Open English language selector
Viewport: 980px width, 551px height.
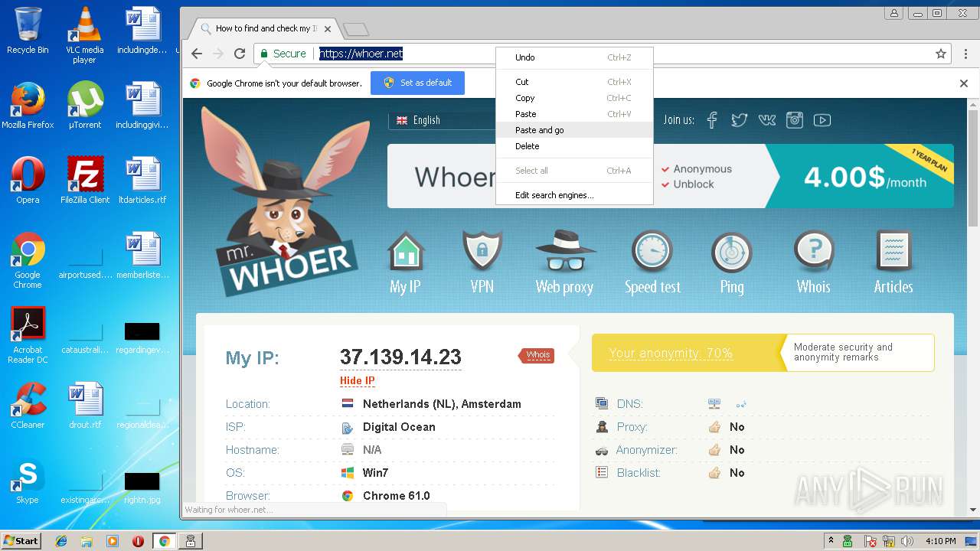click(x=443, y=120)
